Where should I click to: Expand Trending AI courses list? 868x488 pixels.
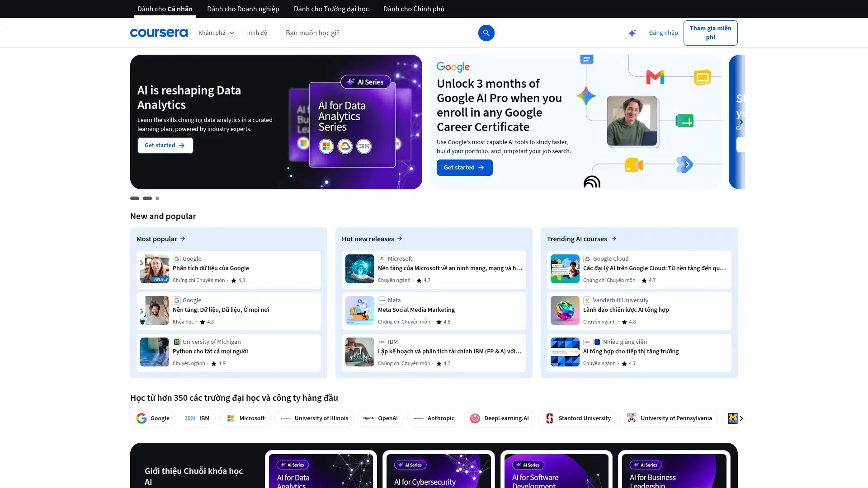click(582, 239)
